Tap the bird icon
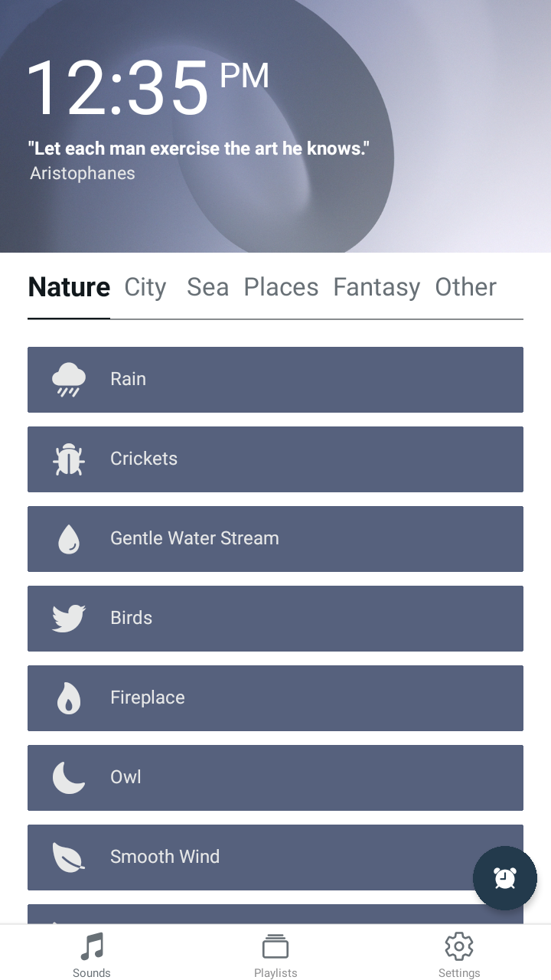Screen dimensions: 551x980 pyautogui.click(x=69, y=619)
